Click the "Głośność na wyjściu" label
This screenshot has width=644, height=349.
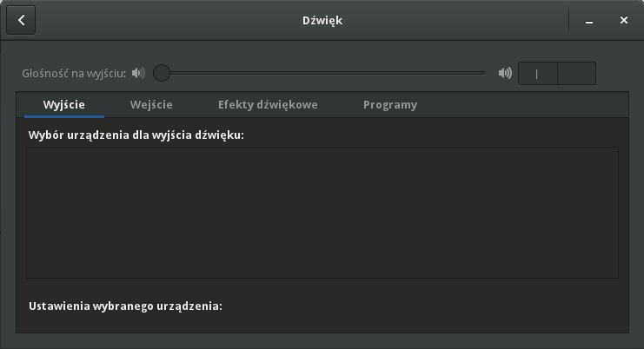coord(74,73)
